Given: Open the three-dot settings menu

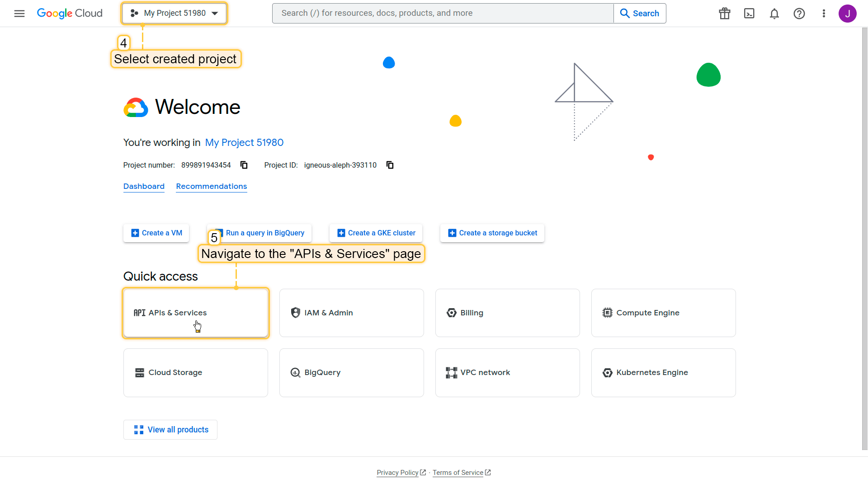Looking at the screenshot, I should coord(824,14).
